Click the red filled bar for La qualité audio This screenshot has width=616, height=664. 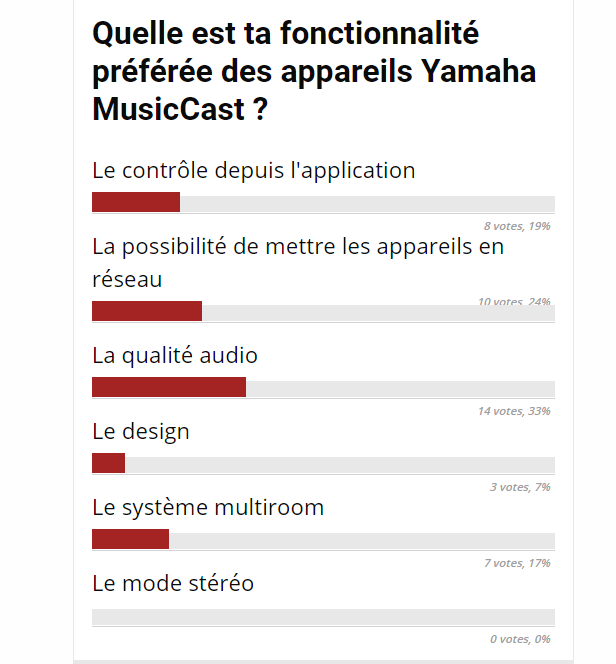tap(169, 388)
